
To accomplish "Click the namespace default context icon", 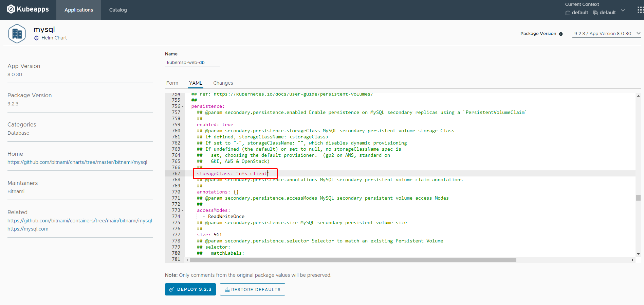I will (595, 13).
